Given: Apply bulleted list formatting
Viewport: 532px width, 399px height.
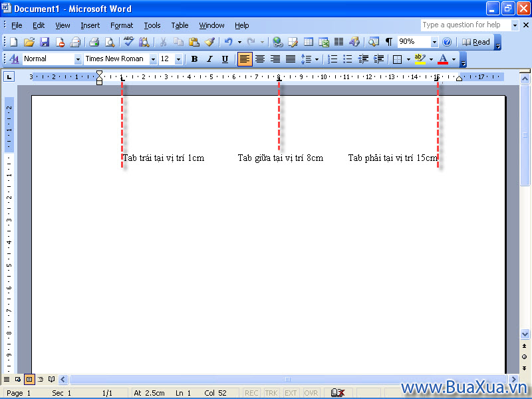Looking at the screenshot, I should [x=347, y=59].
